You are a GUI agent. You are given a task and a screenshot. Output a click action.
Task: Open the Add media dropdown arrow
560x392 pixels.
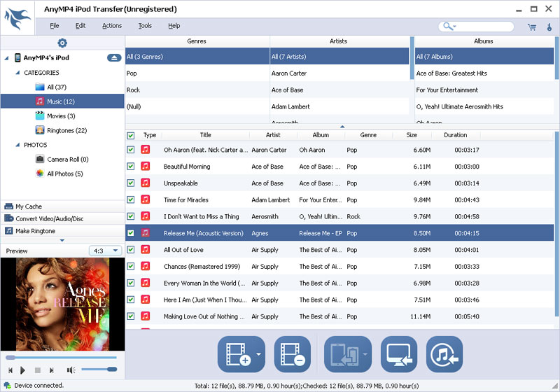point(258,354)
